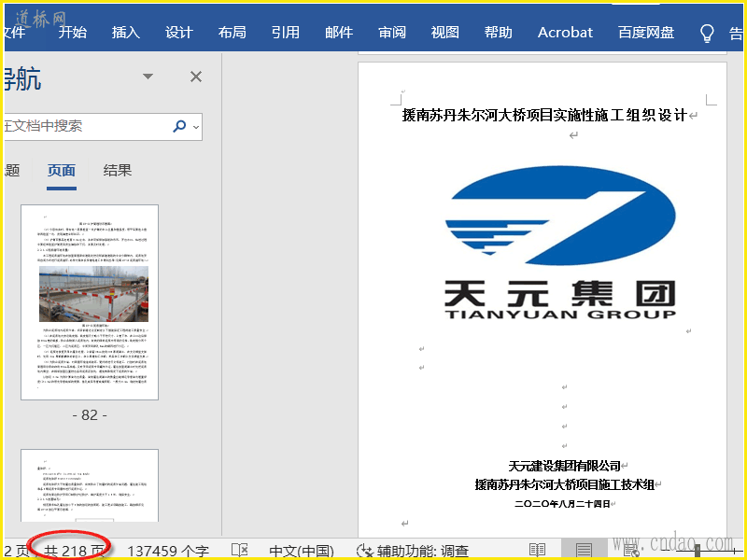Click the magnifier search icon
Image resolution: width=747 pixels, height=560 pixels.
[179, 126]
